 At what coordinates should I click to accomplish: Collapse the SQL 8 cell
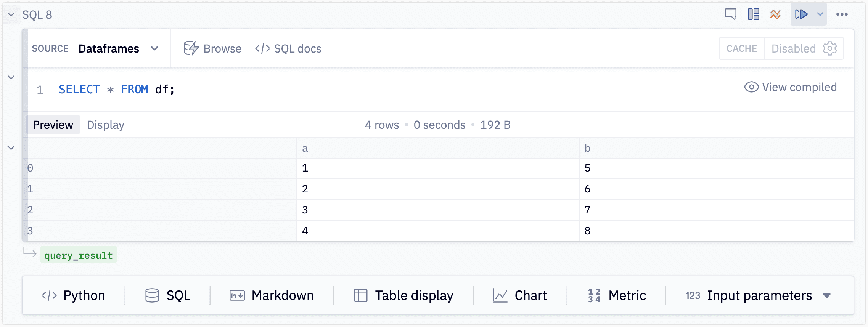11,14
